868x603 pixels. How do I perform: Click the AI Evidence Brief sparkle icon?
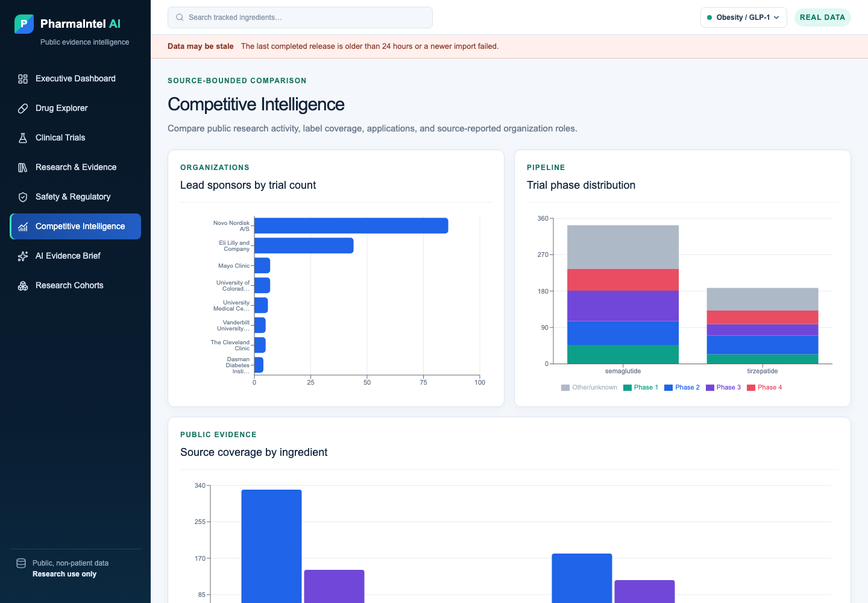pos(23,256)
